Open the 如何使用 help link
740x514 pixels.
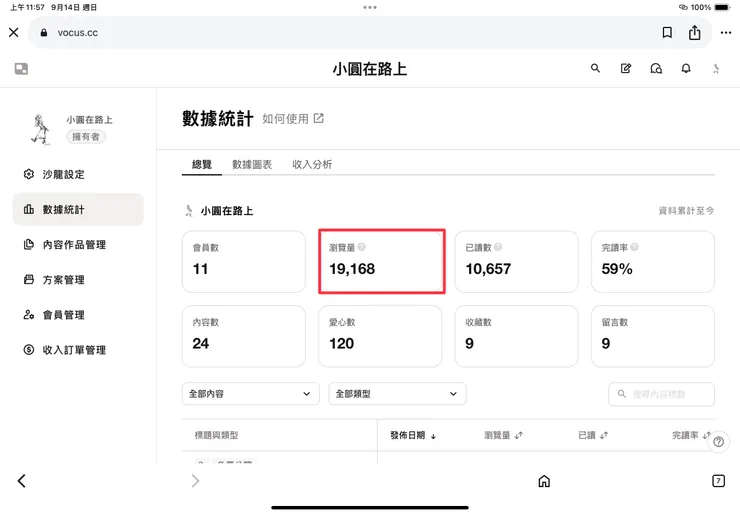293,118
